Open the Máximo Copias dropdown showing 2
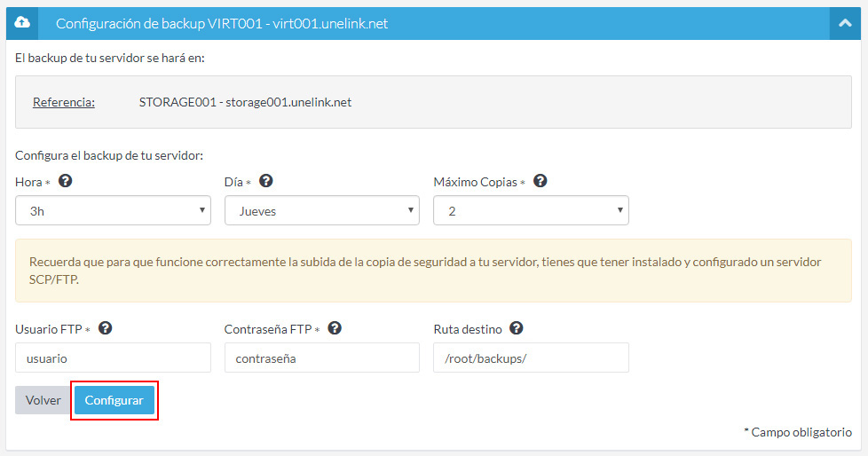This screenshot has height=456, width=868. (531, 211)
